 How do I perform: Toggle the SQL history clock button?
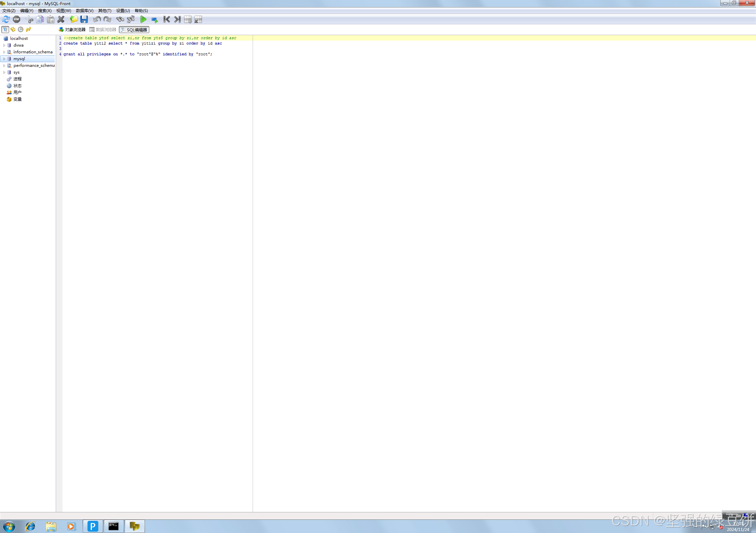[x=21, y=30]
